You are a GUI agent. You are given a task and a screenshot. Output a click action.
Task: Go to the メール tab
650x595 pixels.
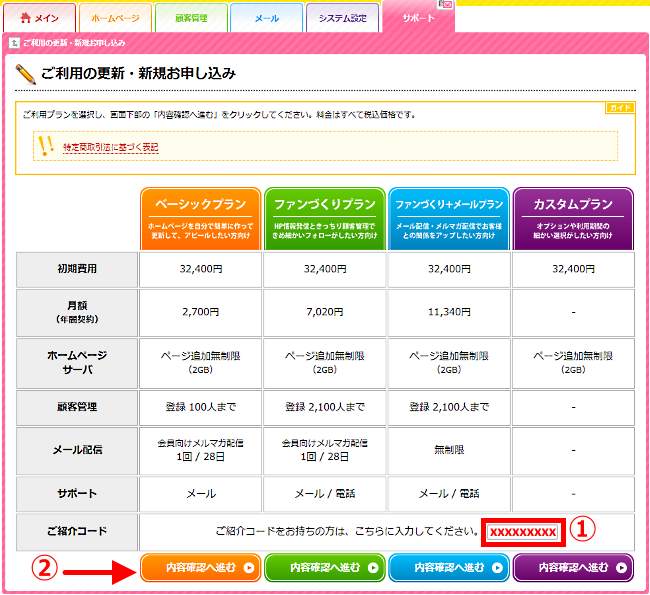(x=265, y=18)
